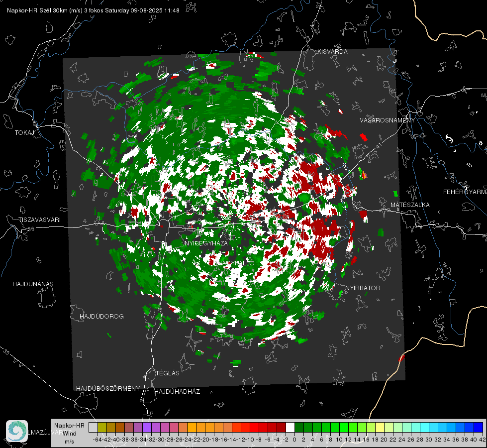Select the HAJDÚNÁNÁS town label

pyautogui.click(x=33, y=284)
